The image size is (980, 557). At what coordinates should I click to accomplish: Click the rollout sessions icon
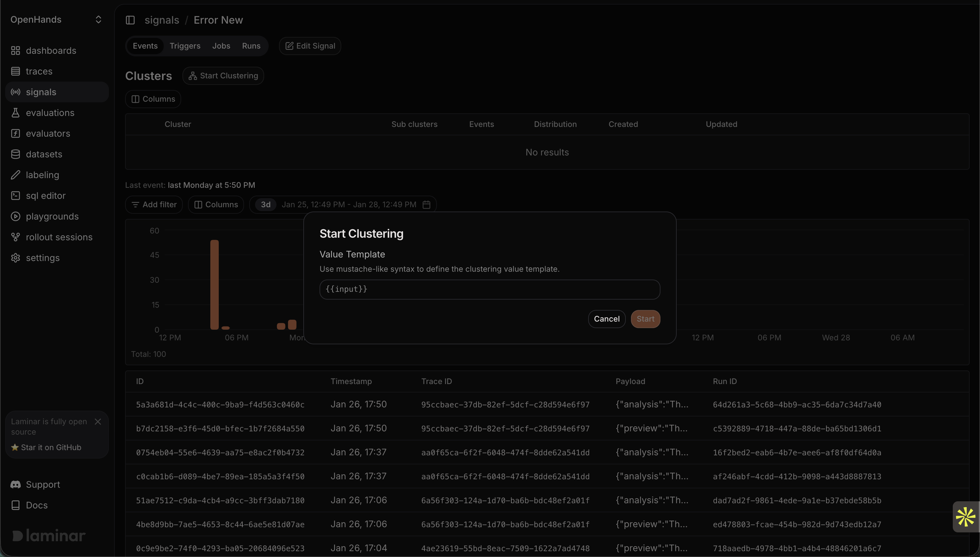click(15, 237)
